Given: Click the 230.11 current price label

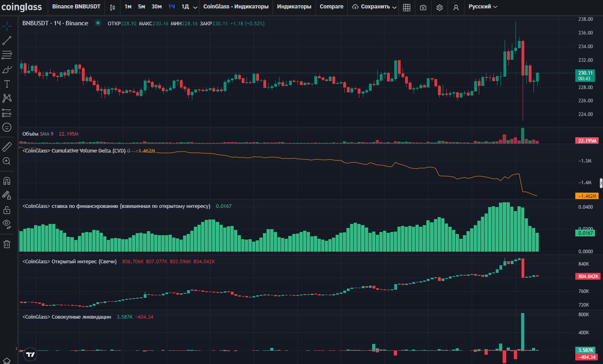Looking at the screenshot, I should tap(585, 73).
